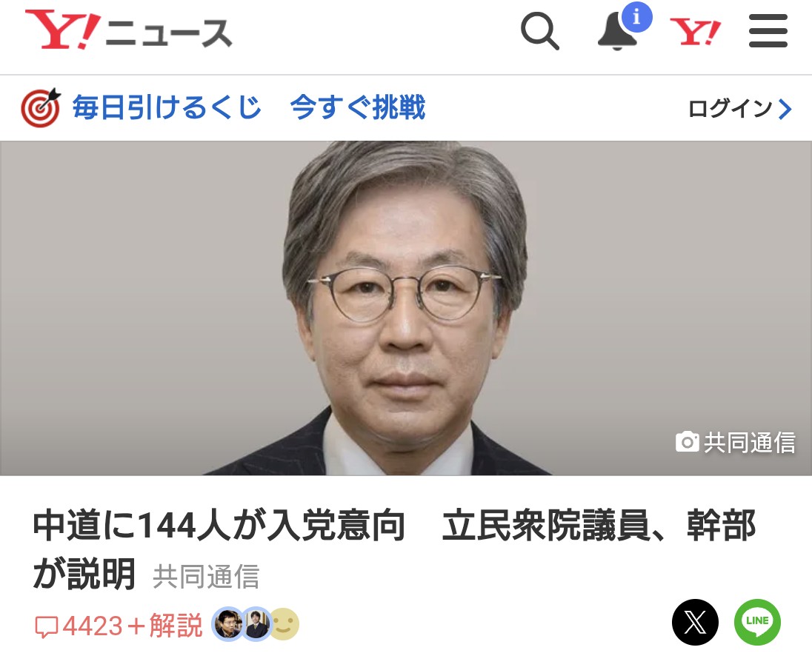Screen dimensions: 812x653
Task: Click the chevron arrow beside ログイン
Action: pos(785,109)
